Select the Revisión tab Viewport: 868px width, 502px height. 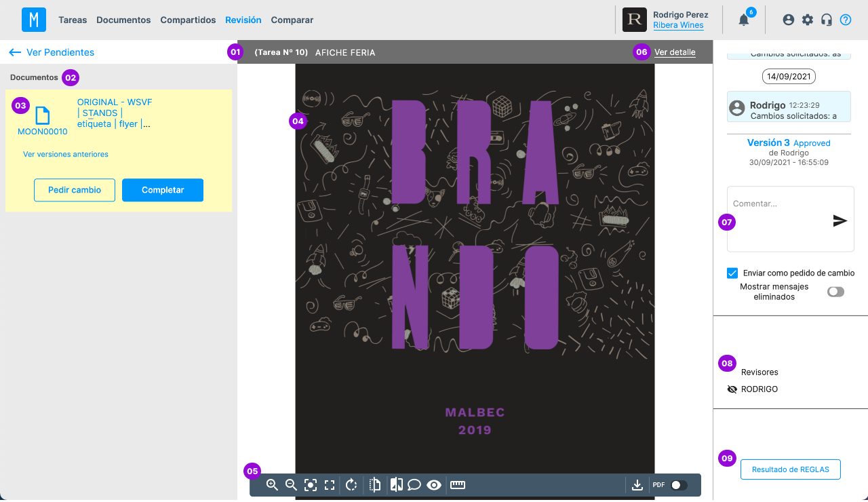pos(243,20)
